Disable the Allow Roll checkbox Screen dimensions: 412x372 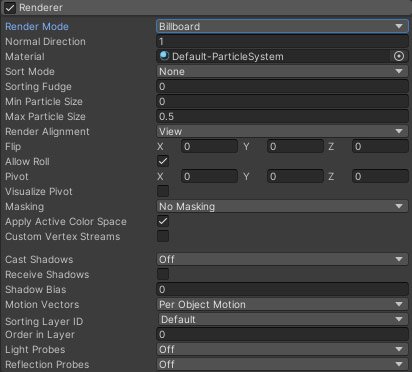pyautogui.click(x=163, y=161)
